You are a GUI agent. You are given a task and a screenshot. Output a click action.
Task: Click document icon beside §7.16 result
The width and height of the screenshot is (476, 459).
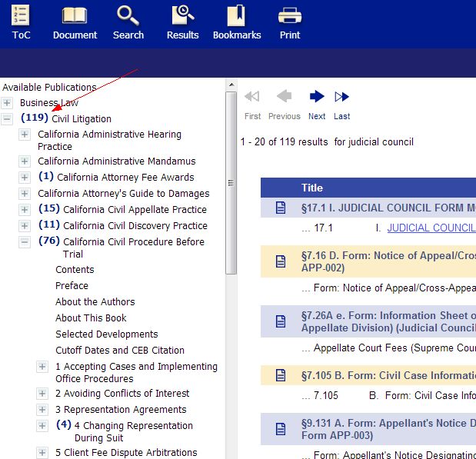pos(281,261)
